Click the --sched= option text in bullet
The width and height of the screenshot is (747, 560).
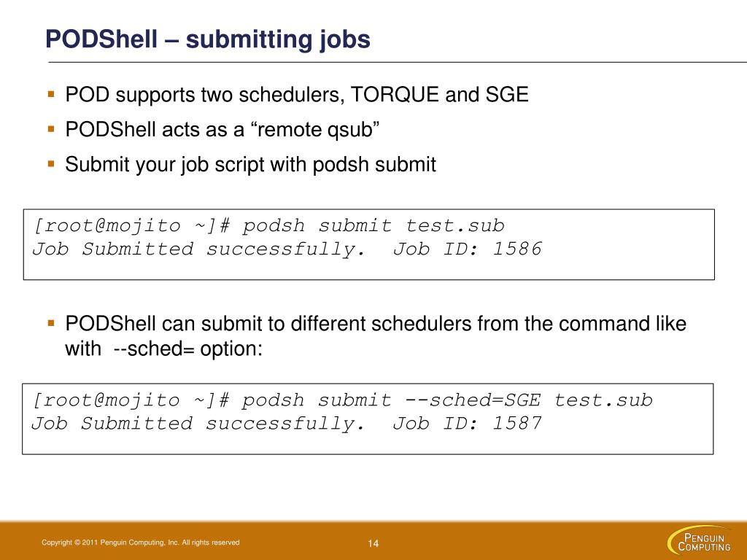tap(155, 349)
